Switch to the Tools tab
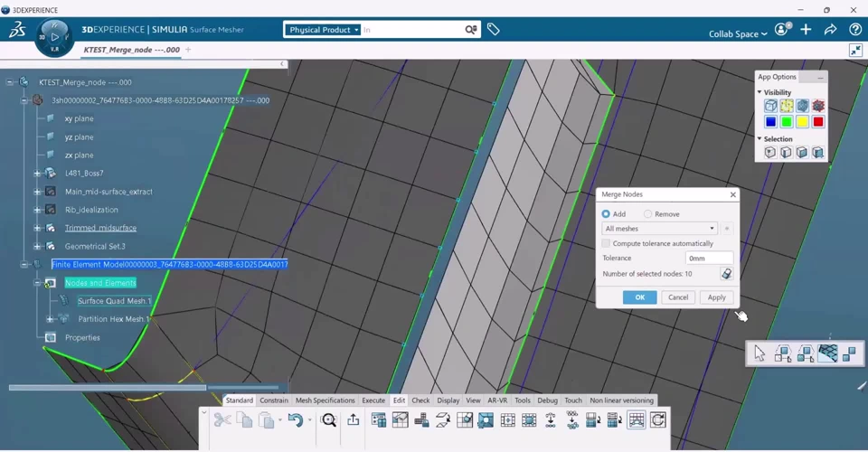 tap(523, 400)
